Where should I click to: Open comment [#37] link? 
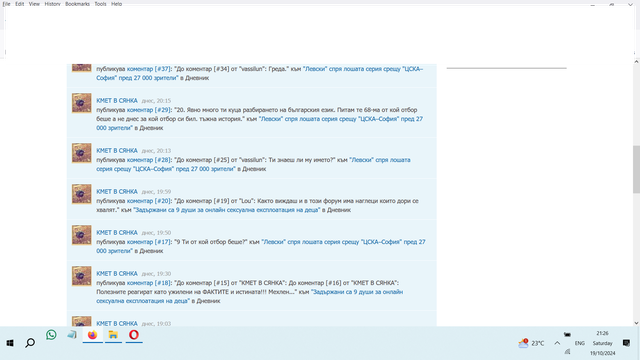[x=149, y=69]
